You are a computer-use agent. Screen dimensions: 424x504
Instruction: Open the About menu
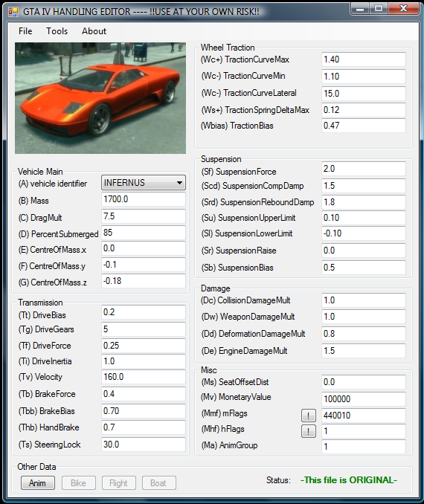[94, 31]
